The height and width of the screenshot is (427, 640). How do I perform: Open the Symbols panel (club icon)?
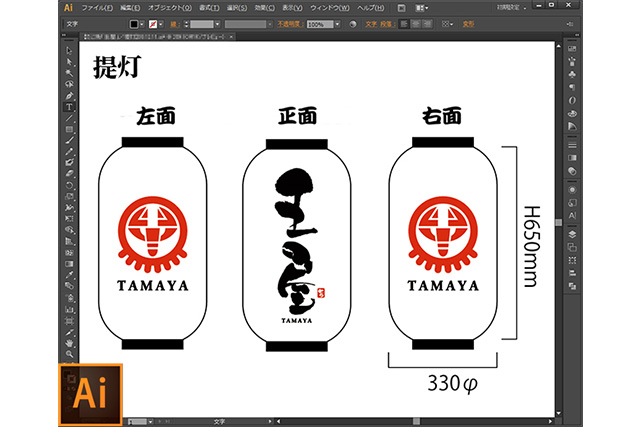572,74
